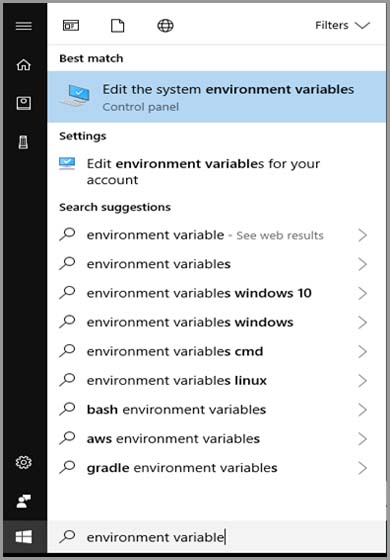Select 'environment variables linux' suggestion
Viewport: 390px width, 560px height.
pos(217,380)
